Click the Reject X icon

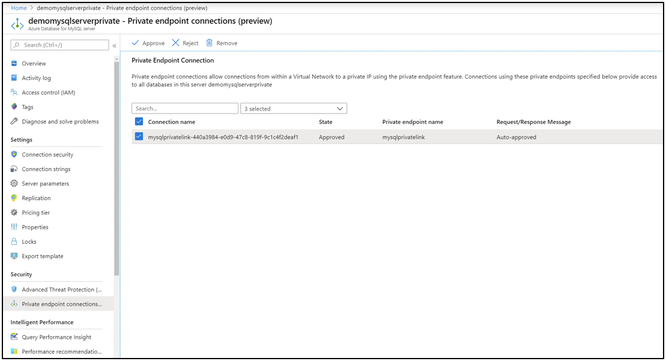coord(175,43)
